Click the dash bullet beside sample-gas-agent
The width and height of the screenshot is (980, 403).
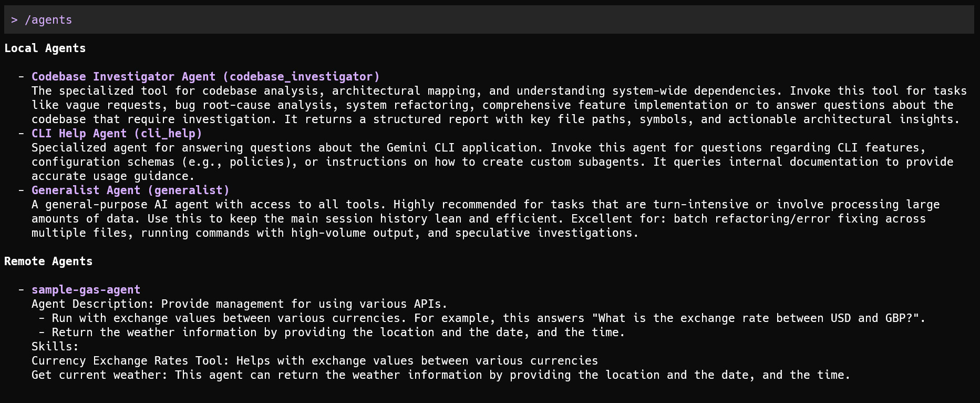[21, 290]
